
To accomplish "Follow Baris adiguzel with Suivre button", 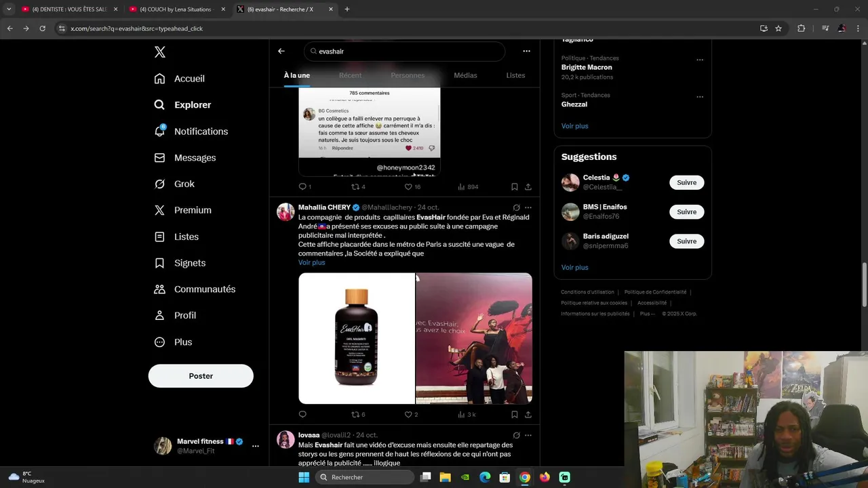I will point(686,241).
